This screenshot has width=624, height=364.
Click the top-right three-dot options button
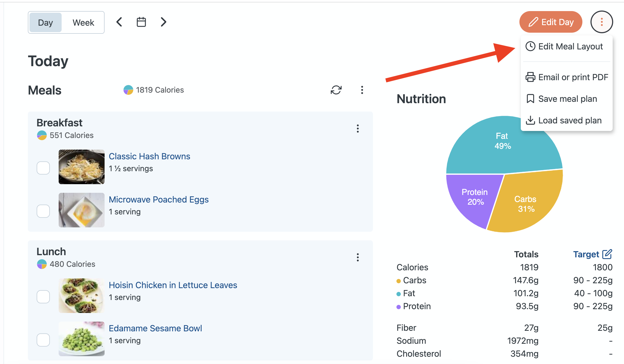(x=602, y=22)
